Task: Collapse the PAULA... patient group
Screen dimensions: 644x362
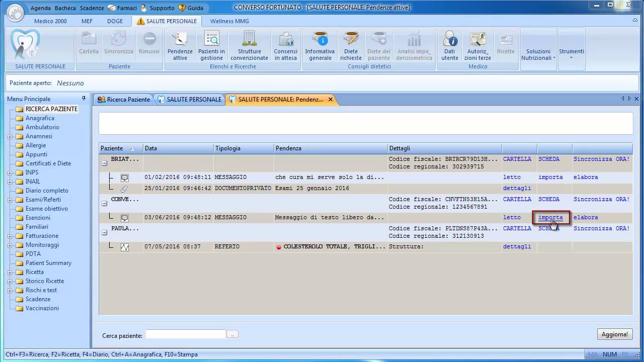Action: click(x=105, y=232)
